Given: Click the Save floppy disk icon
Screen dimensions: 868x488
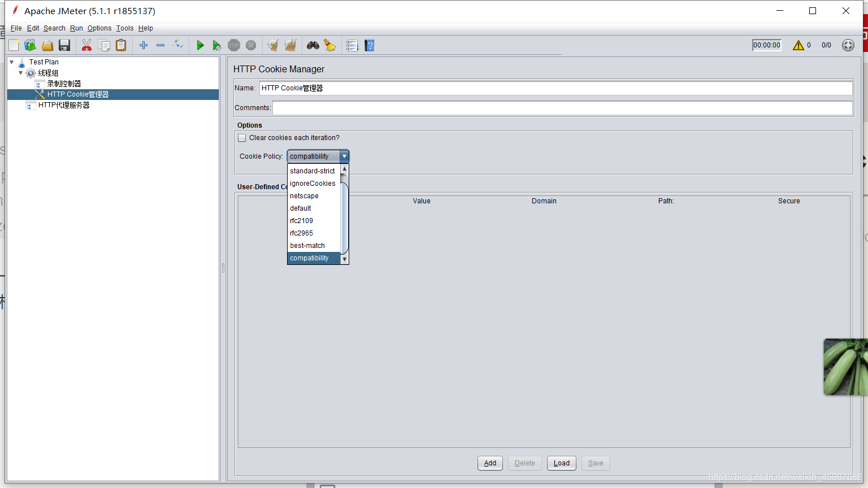Looking at the screenshot, I should pos(64,45).
